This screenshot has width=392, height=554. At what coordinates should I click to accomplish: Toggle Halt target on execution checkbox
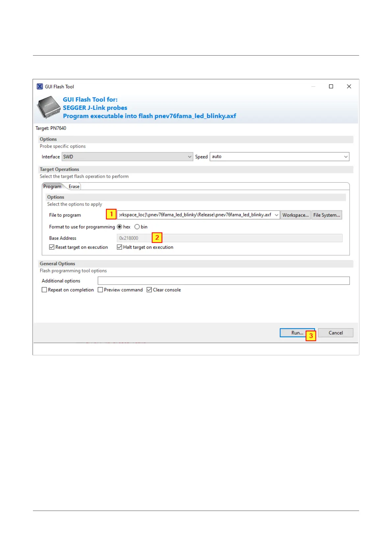pyautogui.click(x=119, y=247)
